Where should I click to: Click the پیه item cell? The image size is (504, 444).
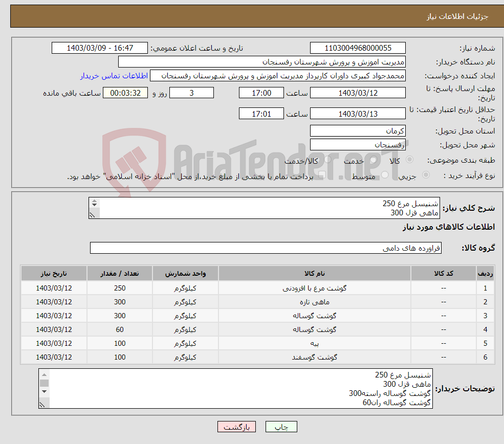pos(314,343)
